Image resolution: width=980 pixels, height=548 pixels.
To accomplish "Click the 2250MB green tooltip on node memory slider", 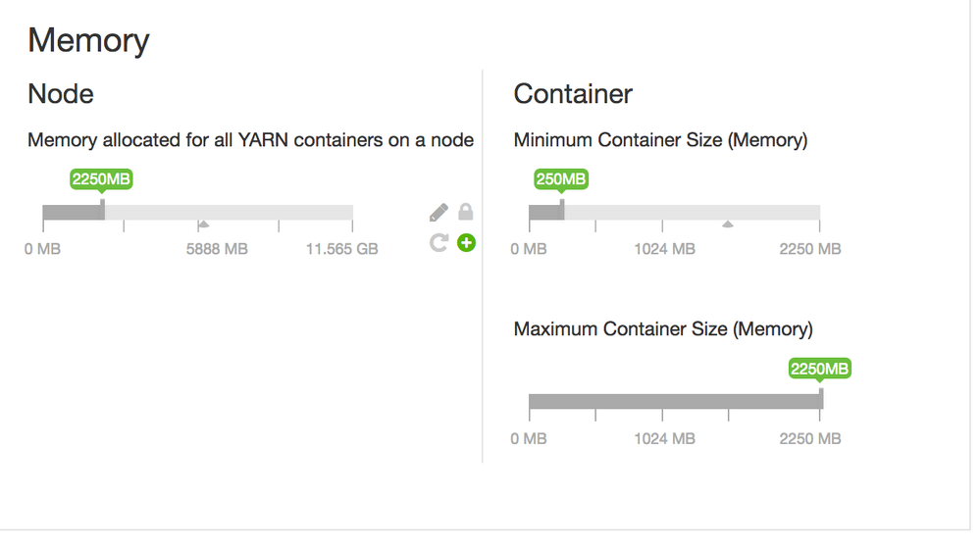I will [x=101, y=179].
